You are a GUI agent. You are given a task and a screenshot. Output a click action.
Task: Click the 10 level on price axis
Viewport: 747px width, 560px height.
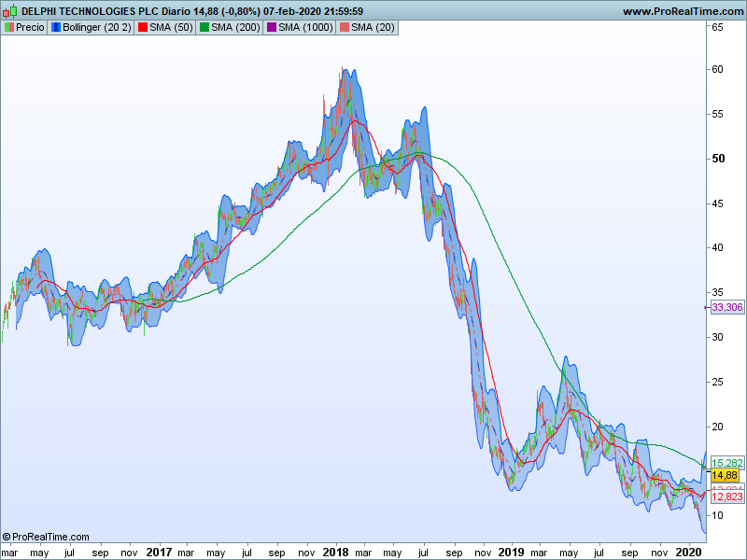(717, 515)
